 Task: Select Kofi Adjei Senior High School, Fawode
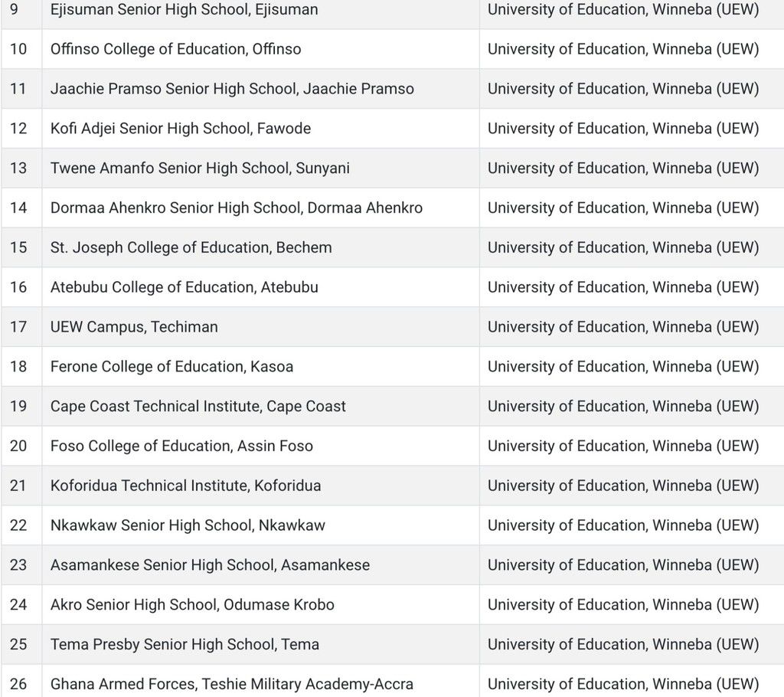pyautogui.click(x=181, y=129)
